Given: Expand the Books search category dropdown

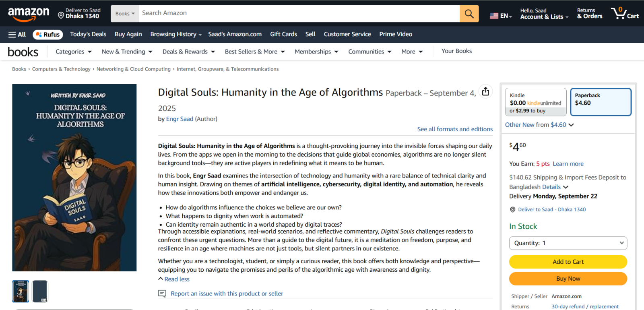Looking at the screenshot, I should pos(125,14).
